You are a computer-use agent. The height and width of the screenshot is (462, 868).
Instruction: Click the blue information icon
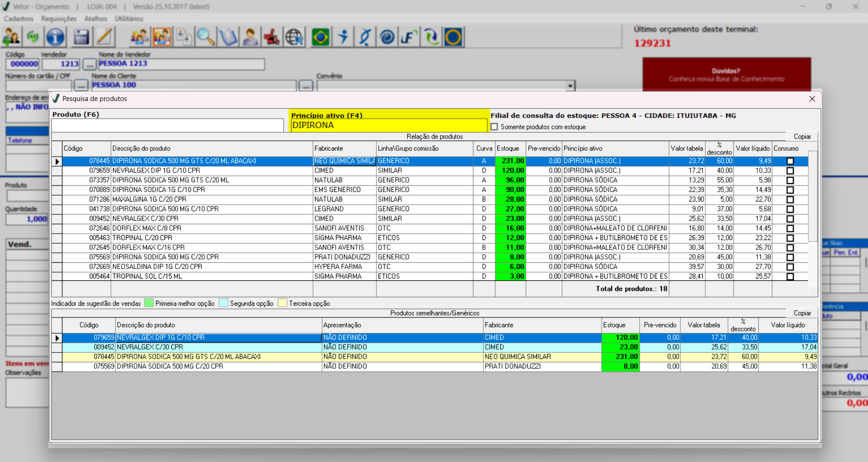(x=55, y=37)
